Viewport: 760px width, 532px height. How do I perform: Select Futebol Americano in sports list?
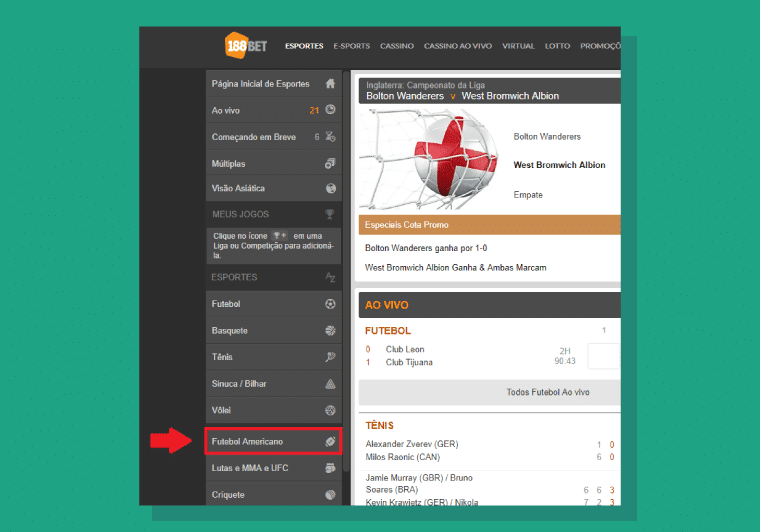[x=274, y=441]
